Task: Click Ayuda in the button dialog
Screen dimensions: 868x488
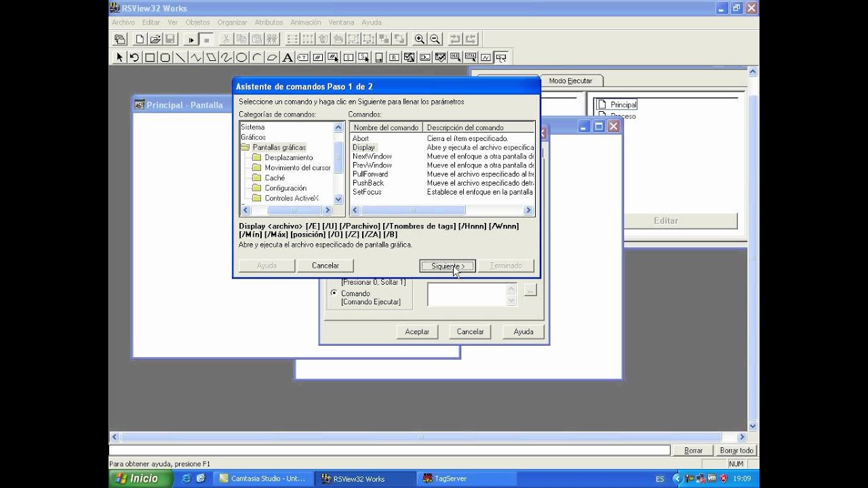Action: coord(524,331)
